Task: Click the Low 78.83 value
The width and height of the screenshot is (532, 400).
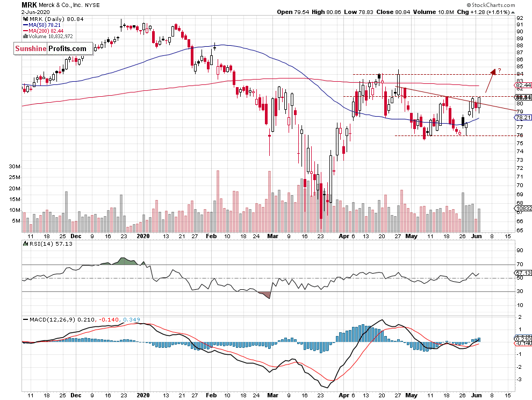Action: 358,12
